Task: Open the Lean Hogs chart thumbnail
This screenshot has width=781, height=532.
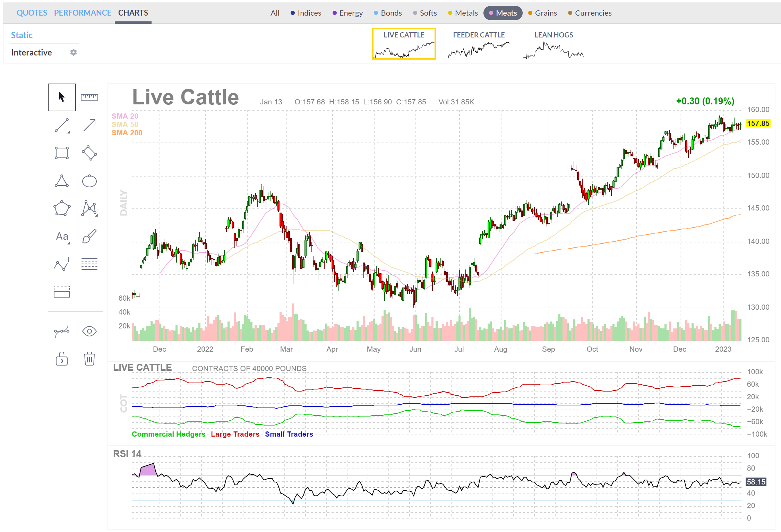Action: pyautogui.click(x=554, y=44)
